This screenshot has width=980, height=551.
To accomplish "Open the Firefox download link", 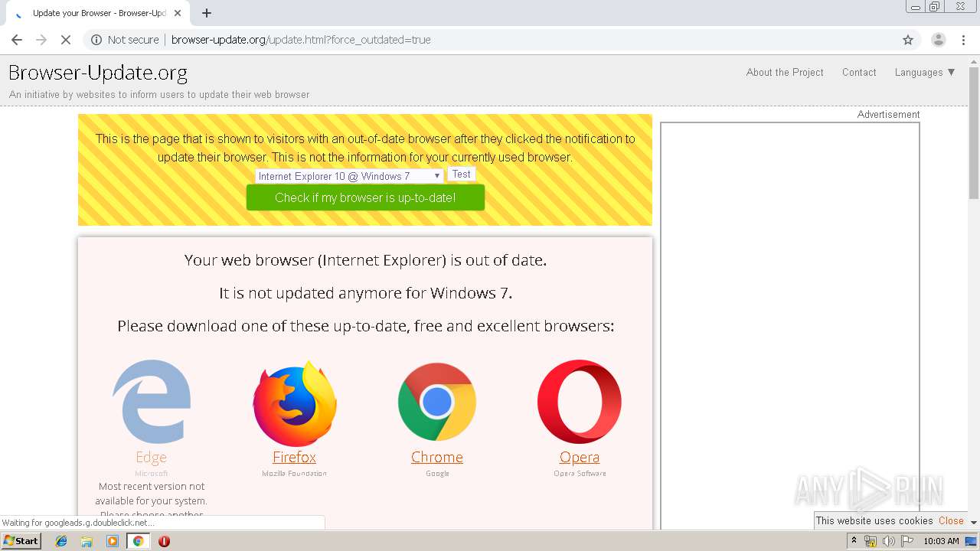I will [x=294, y=457].
